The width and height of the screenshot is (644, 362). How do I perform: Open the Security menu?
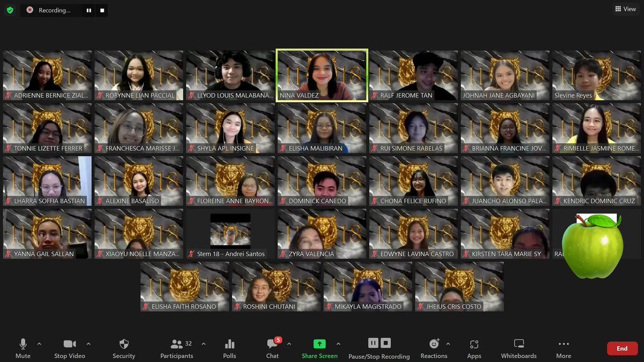point(124,348)
